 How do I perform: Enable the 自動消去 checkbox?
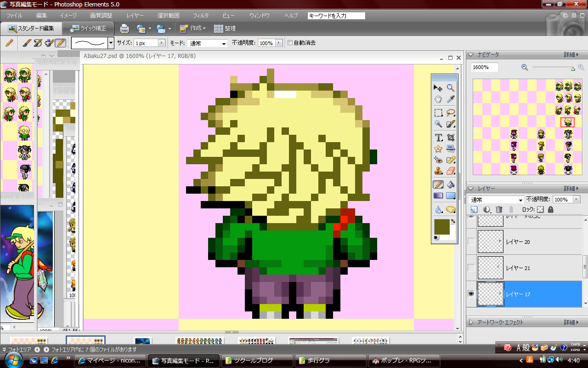click(x=290, y=43)
